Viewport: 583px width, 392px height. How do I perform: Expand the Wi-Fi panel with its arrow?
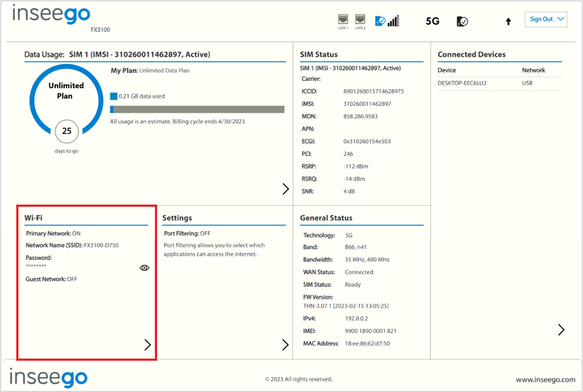(148, 345)
